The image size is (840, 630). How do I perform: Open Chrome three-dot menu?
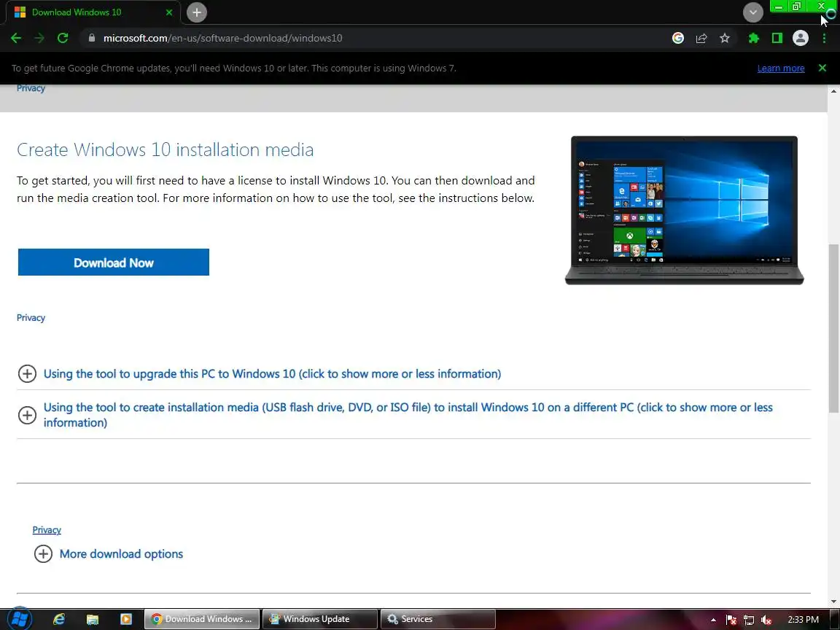[824, 38]
